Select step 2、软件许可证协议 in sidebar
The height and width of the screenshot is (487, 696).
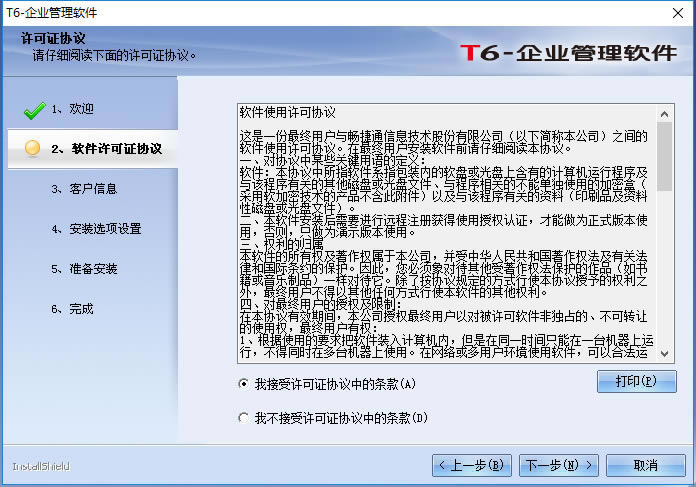pyautogui.click(x=106, y=149)
